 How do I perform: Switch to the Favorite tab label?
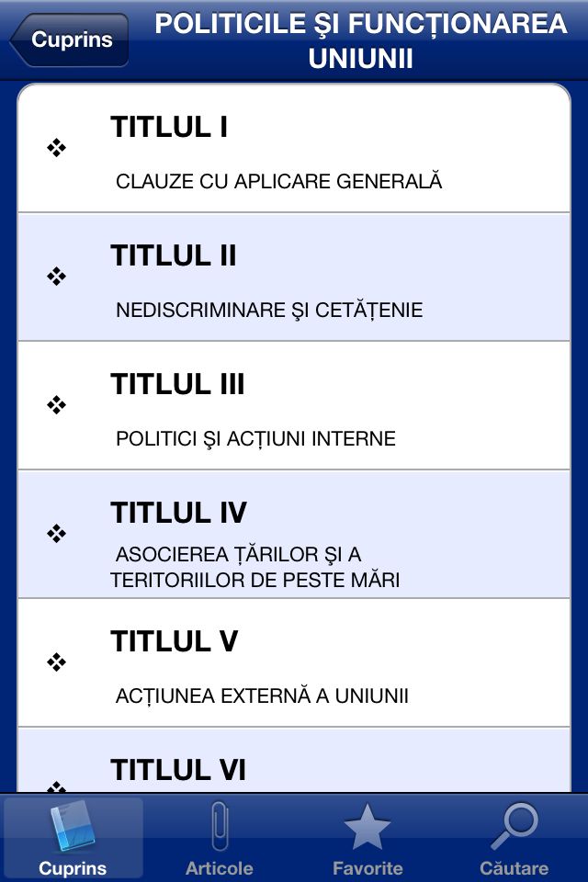pyautogui.click(x=367, y=868)
